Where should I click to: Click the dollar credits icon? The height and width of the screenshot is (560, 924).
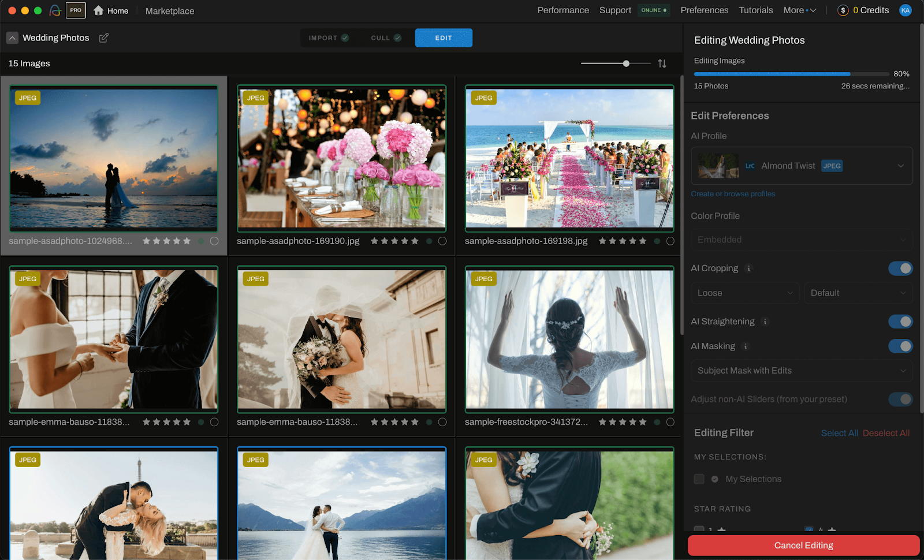843,10
